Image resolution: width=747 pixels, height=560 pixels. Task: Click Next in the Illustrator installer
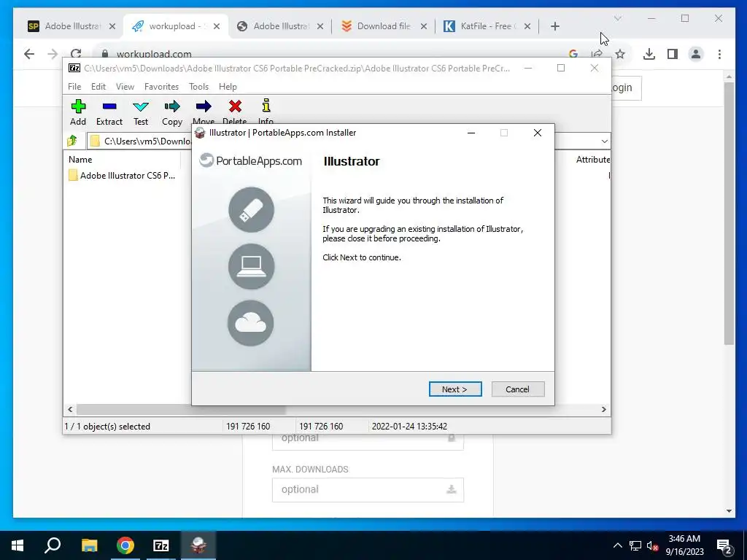[x=455, y=389]
